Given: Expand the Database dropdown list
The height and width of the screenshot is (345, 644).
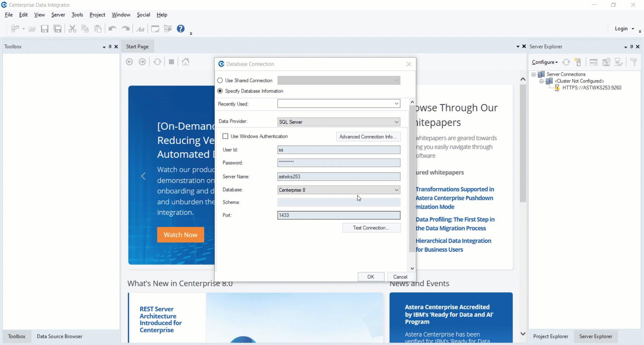Looking at the screenshot, I should point(396,190).
